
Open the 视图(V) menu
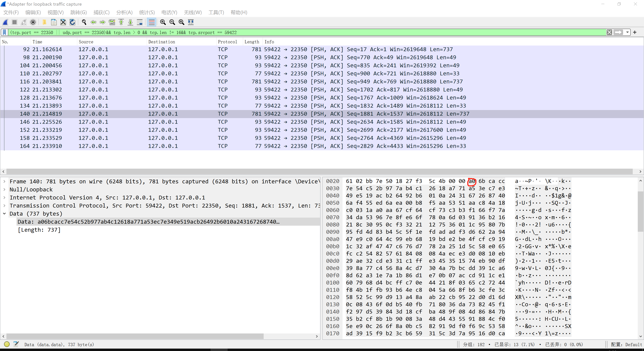pos(56,12)
